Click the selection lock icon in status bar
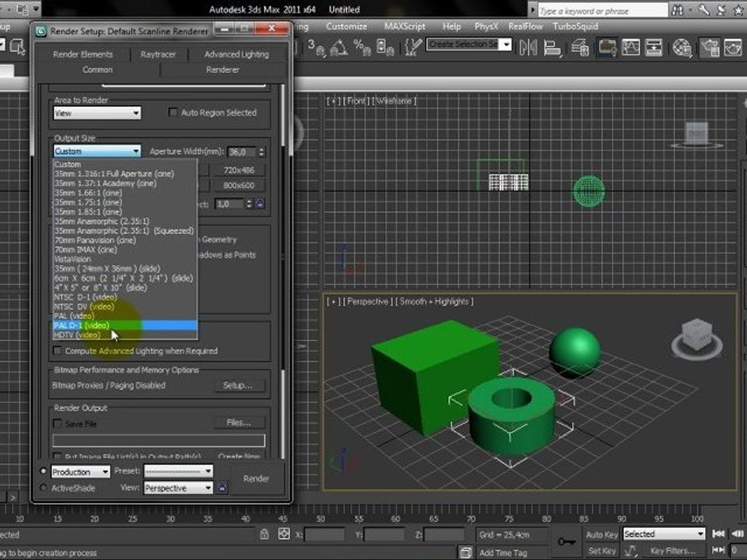747x560 pixels. pyautogui.click(x=265, y=534)
